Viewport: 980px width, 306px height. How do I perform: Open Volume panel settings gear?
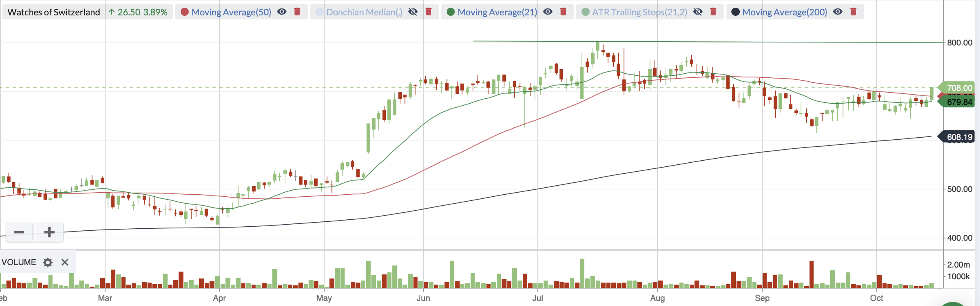click(x=48, y=262)
